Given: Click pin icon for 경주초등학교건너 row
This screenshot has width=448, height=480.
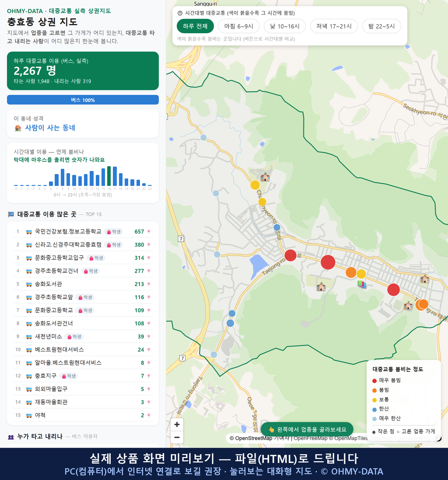Looking at the screenshot, I should [x=149, y=271].
